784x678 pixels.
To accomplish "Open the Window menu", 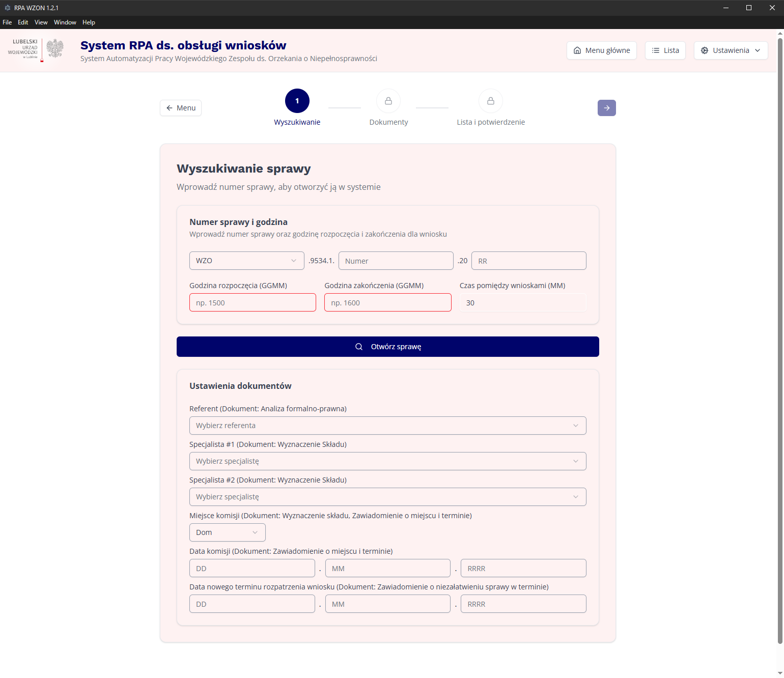I will pyautogui.click(x=65, y=22).
